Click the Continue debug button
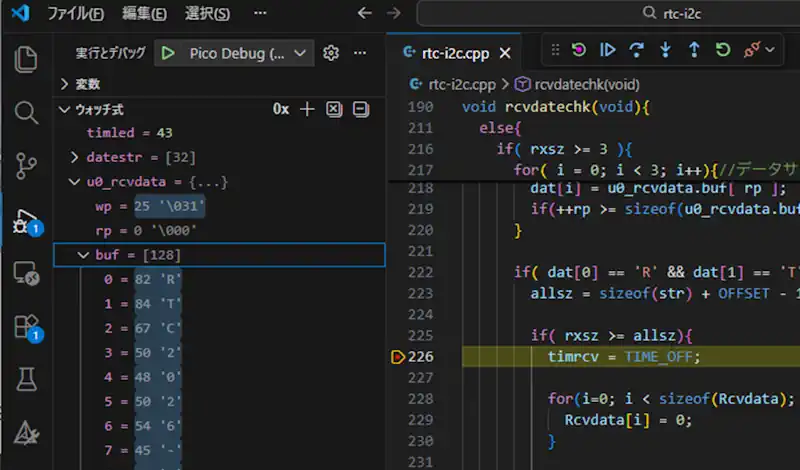 pos(607,50)
